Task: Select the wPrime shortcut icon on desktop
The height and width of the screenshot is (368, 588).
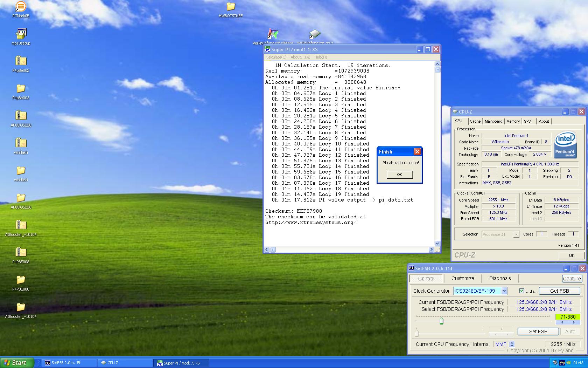Action: 273,34
